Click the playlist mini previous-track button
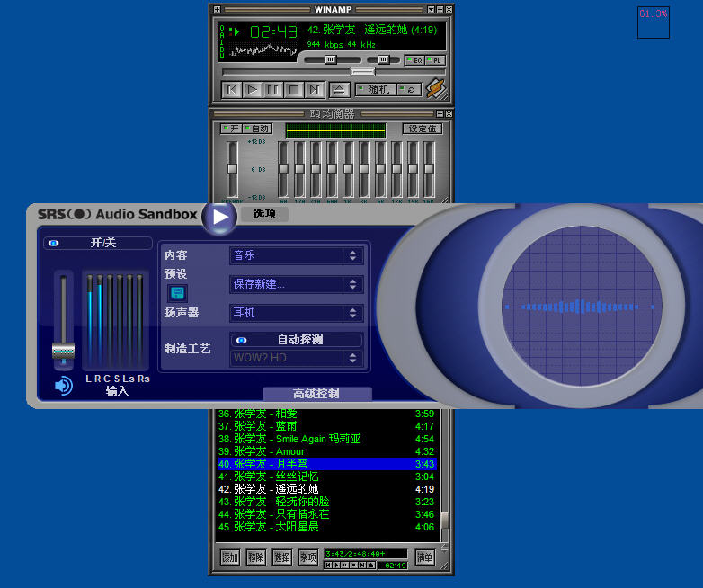This screenshot has height=588, width=703. pos(329,566)
